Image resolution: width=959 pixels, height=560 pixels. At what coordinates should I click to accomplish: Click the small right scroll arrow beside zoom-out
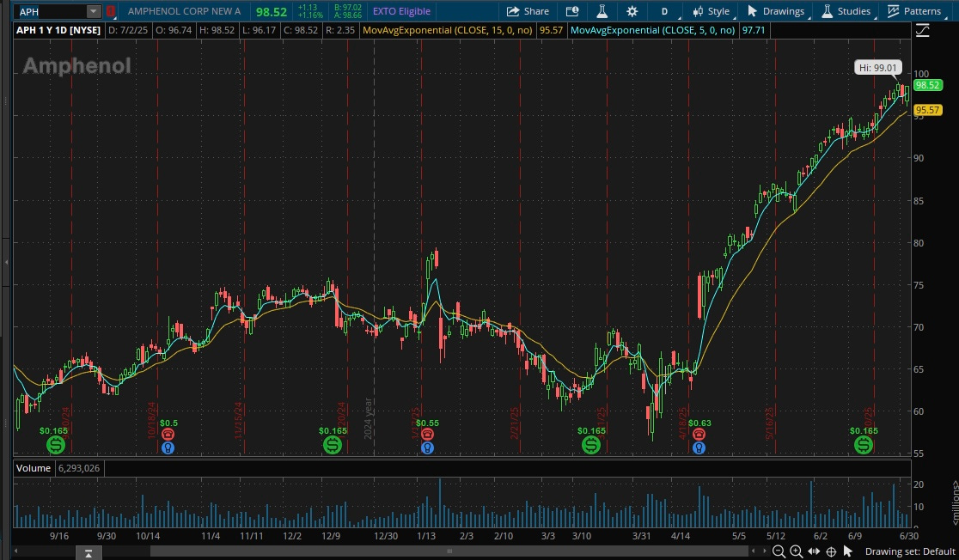(x=765, y=551)
